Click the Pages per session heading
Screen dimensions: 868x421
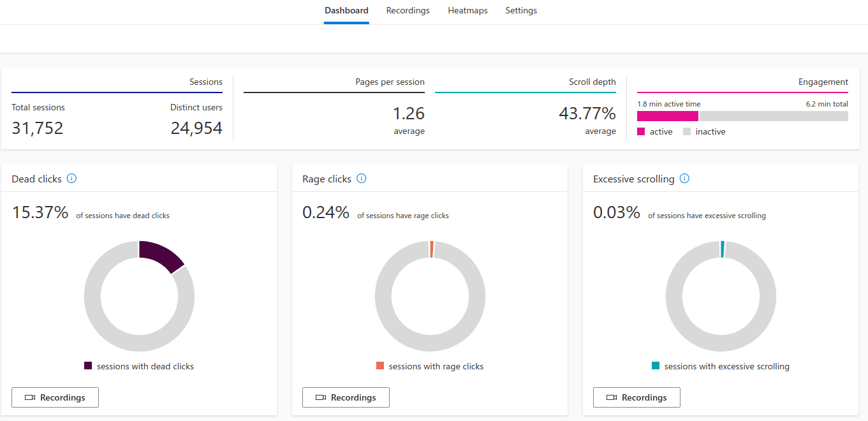[x=390, y=82]
